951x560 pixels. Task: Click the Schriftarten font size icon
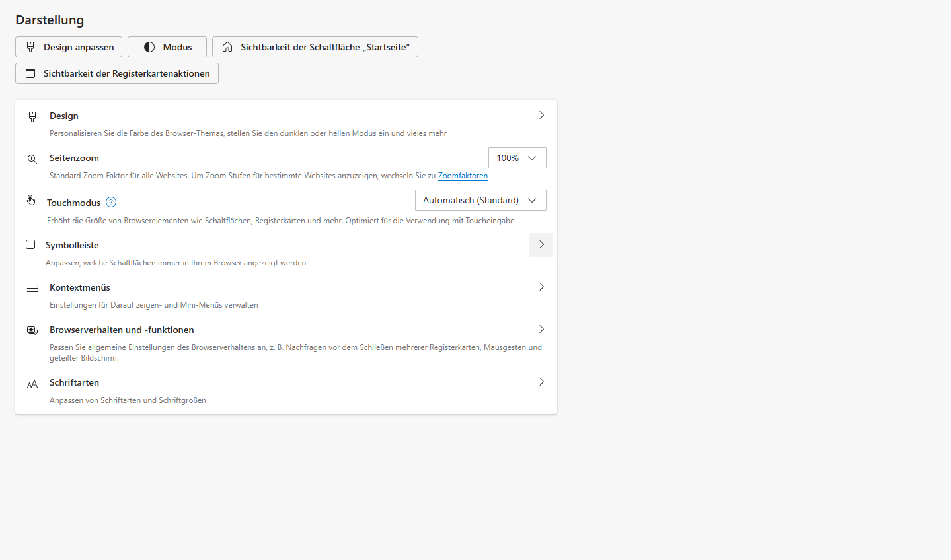coord(32,384)
